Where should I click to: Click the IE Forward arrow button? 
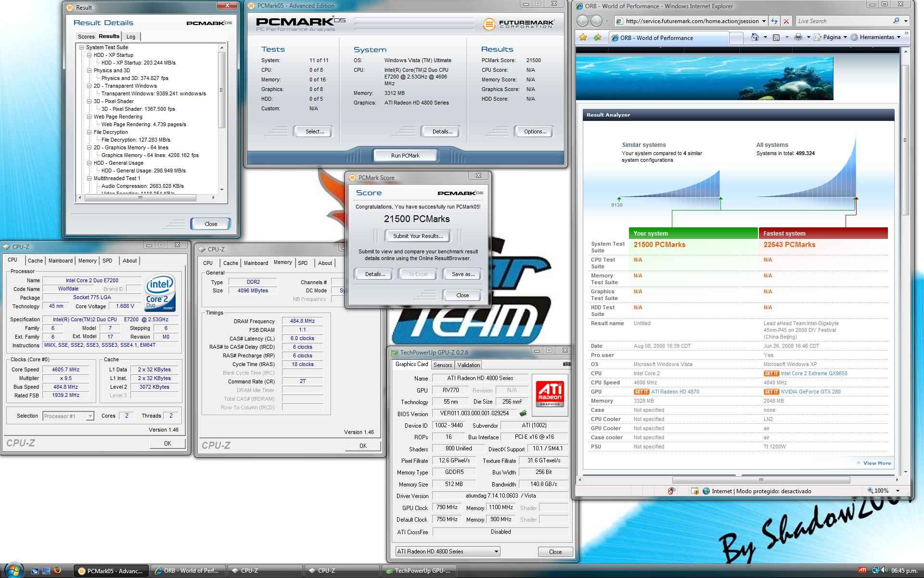point(596,21)
